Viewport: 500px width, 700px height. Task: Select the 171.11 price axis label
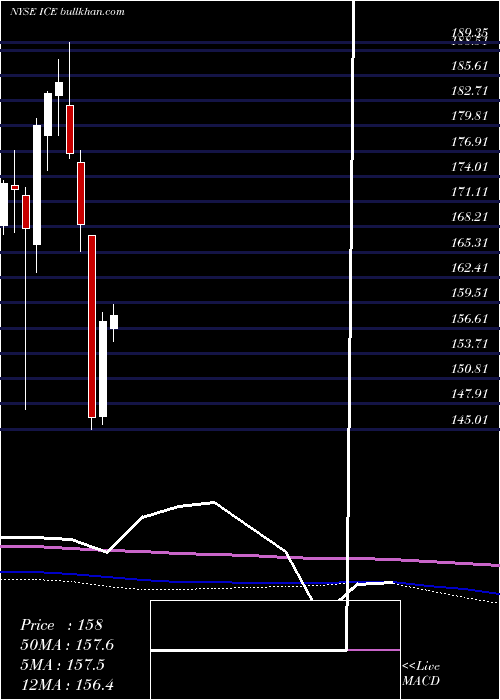(x=469, y=192)
